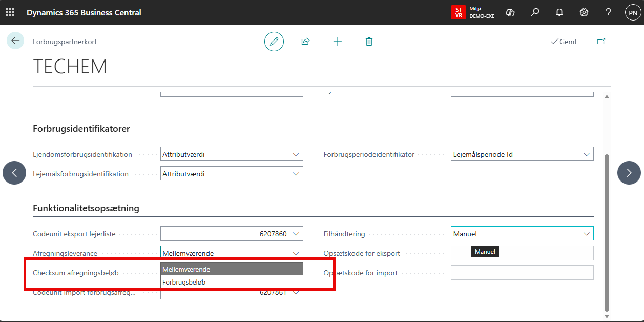Expand Ejendomsforbrugsidentifikation dropdown
The width and height of the screenshot is (644, 322).
coord(295,154)
